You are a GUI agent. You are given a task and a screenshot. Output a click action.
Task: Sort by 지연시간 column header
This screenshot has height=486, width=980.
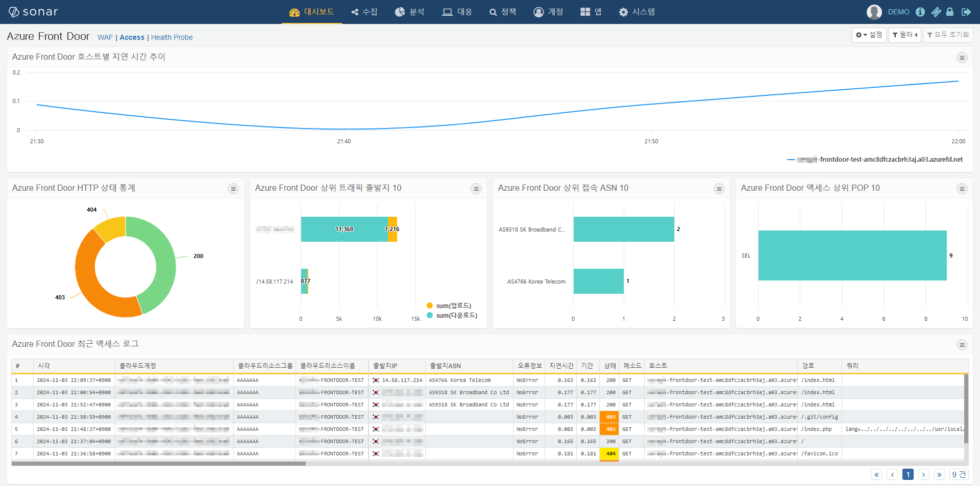(x=561, y=366)
